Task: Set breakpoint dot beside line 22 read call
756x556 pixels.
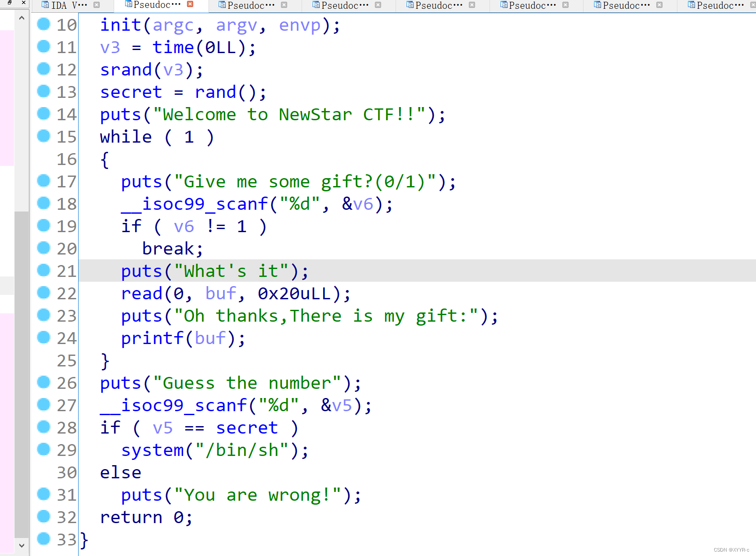Action: (43, 293)
